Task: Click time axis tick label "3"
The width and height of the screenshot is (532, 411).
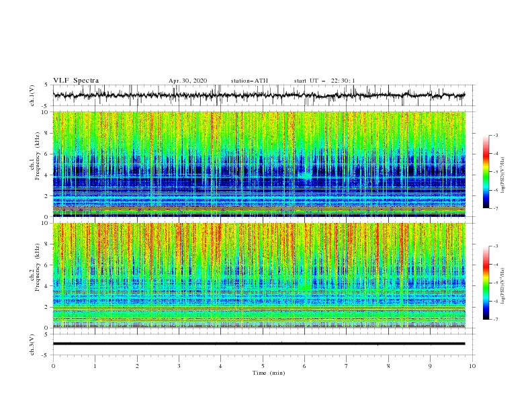Action: point(179,366)
